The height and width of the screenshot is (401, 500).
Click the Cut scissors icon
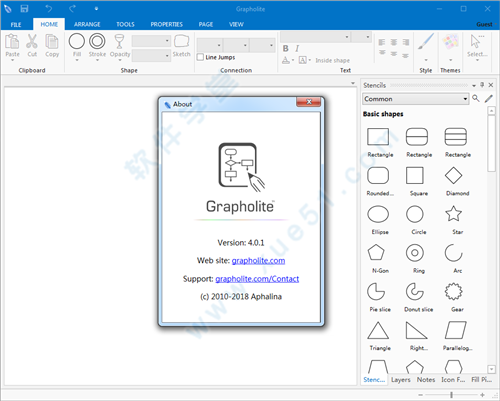pyautogui.click(x=32, y=41)
